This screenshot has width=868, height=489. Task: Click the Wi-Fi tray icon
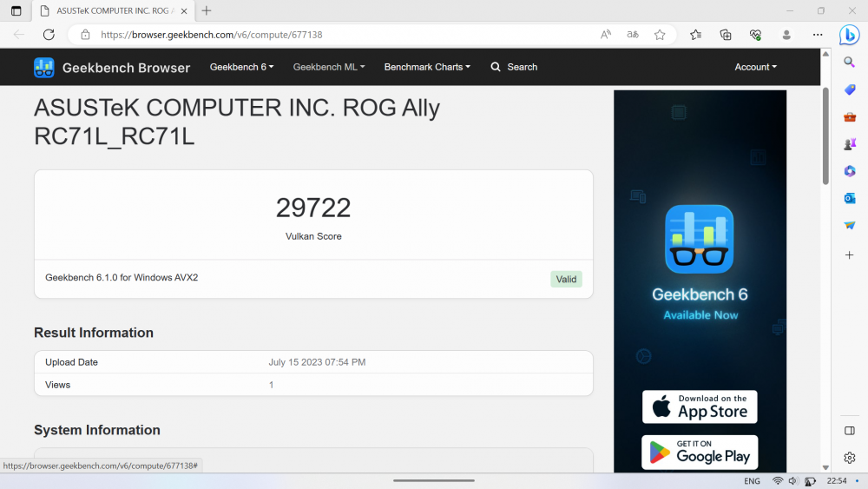pyautogui.click(x=777, y=480)
